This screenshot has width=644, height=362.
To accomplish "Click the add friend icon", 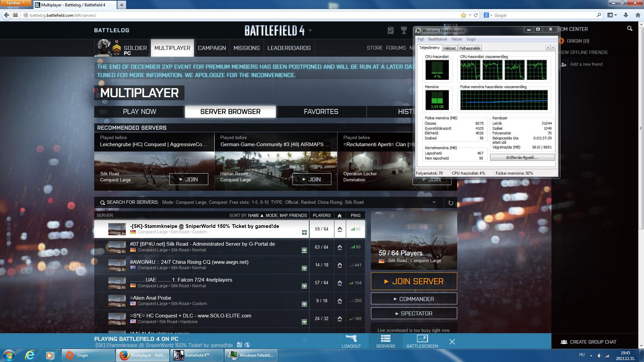I will pyautogui.click(x=564, y=64).
